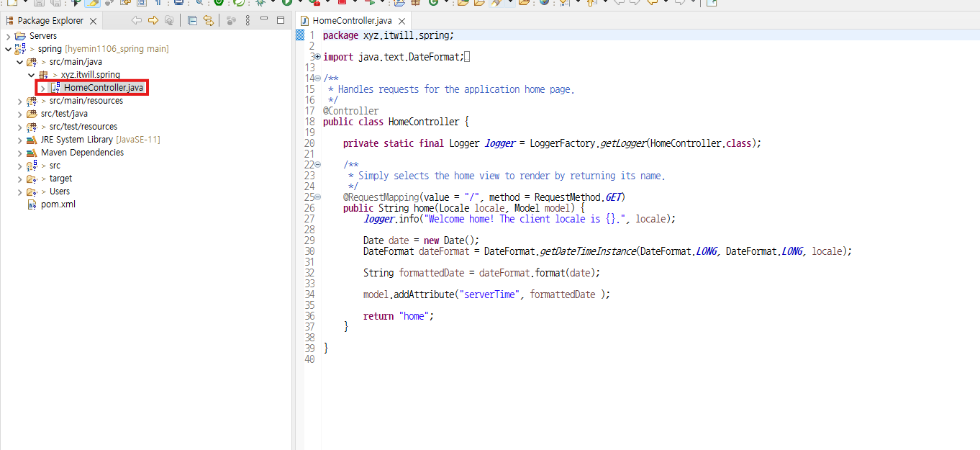Click the 'package xyz.itwill.spring;' line
Screen dimensions: 980x450
click(x=389, y=35)
